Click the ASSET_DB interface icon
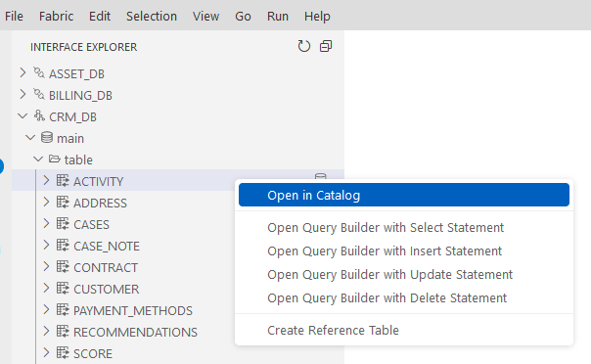Viewport: 591px width, 364px height. point(39,72)
